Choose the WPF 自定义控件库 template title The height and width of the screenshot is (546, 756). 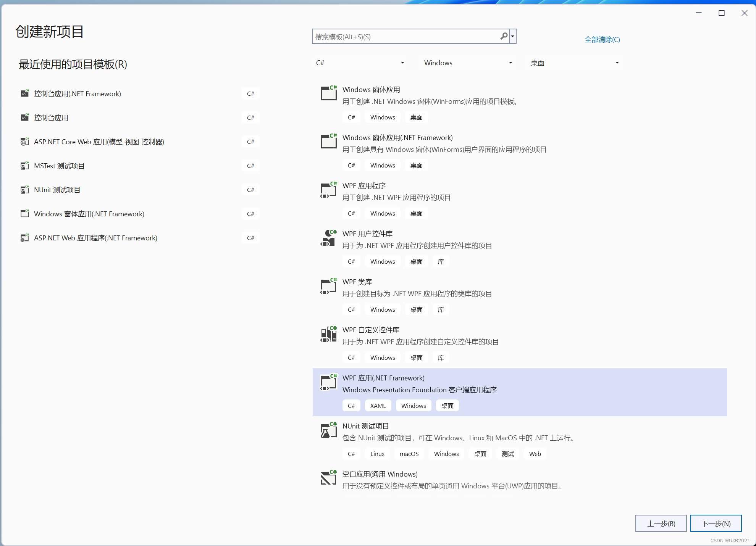click(x=371, y=330)
